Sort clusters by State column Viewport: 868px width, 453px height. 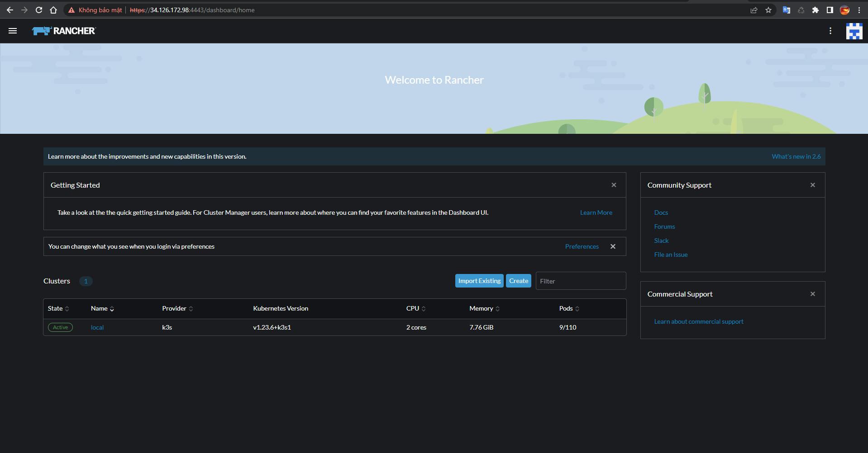click(58, 308)
